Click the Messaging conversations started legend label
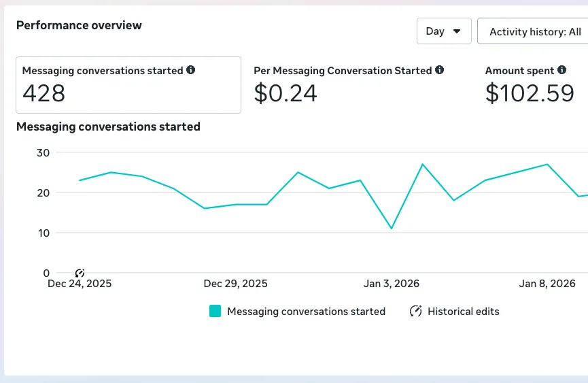This screenshot has height=383, width=588. (306, 312)
